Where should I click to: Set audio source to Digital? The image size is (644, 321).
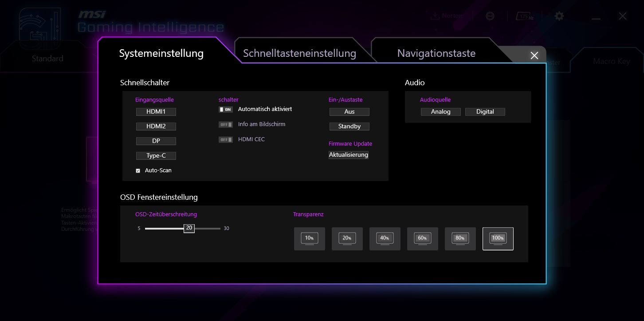[485, 112]
